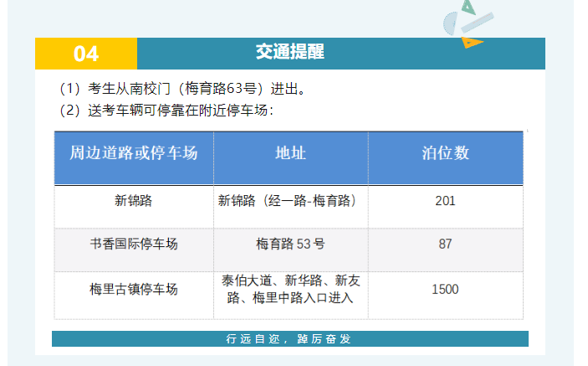
Task: Select the 书香国际停车场 cell
Action: click(134, 245)
